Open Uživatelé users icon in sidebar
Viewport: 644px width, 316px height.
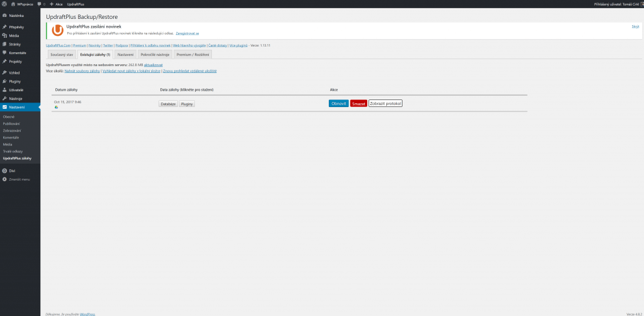(x=4, y=90)
